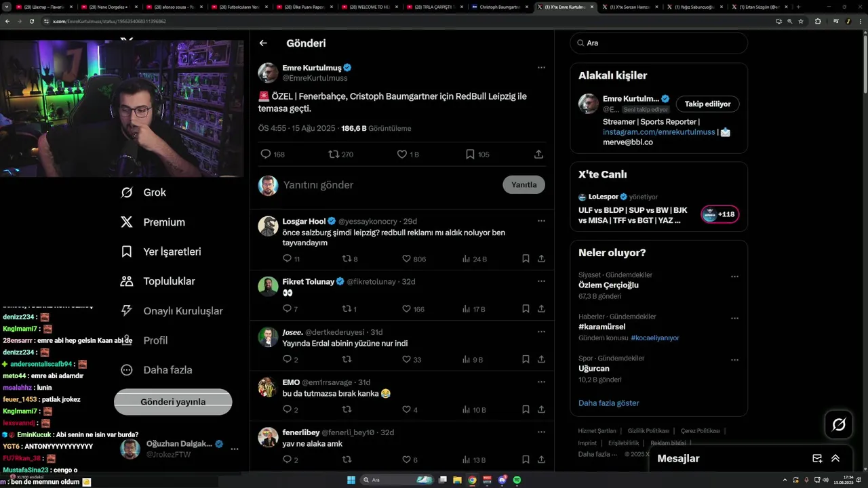
Task: Click the Takip ediliyor button
Action: [x=707, y=104]
